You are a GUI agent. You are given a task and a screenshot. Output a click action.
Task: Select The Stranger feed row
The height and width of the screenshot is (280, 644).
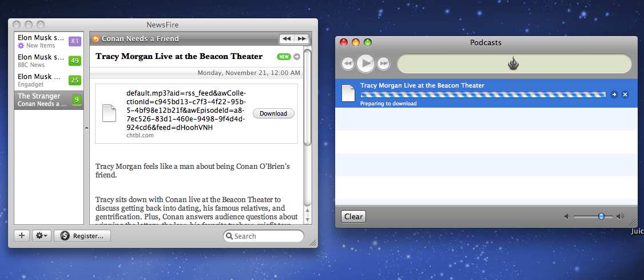tap(49, 100)
